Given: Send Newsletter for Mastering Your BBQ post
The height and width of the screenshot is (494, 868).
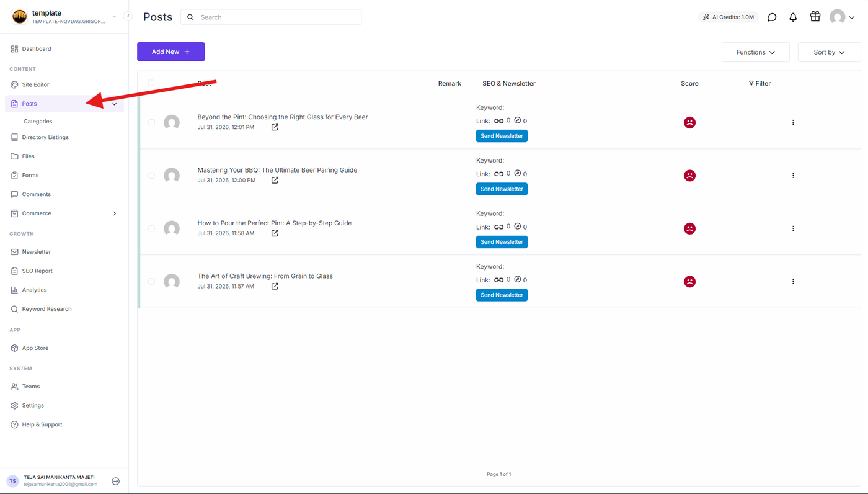Looking at the screenshot, I should tap(502, 189).
